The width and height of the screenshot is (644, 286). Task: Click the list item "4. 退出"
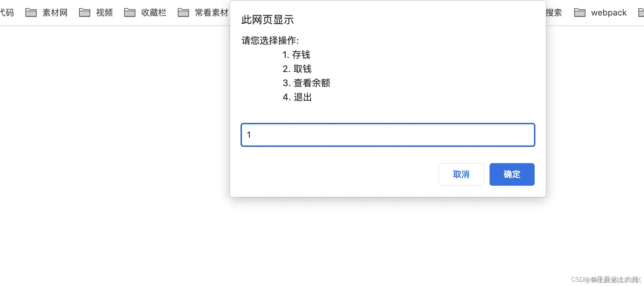297,97
